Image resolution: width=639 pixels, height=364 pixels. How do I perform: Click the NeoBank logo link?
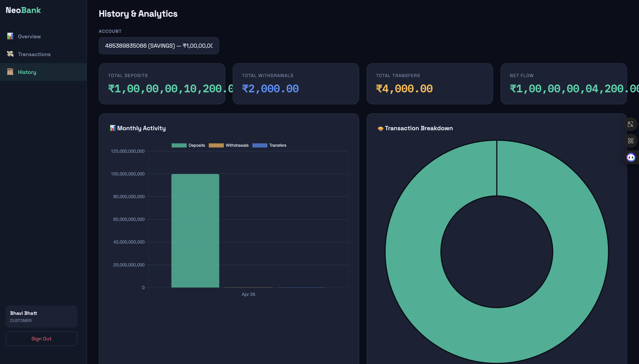[23, 10]
